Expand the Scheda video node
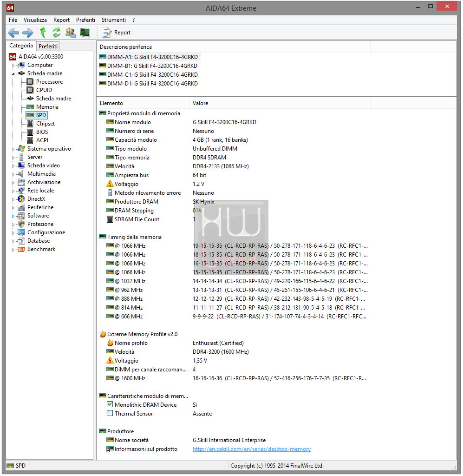 pyautogui.click(x=13, y=166)
